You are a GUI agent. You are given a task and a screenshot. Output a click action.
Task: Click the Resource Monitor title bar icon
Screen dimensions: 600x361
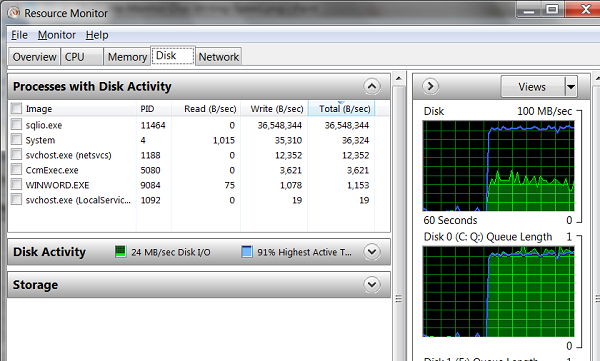(x=13, y=13)
